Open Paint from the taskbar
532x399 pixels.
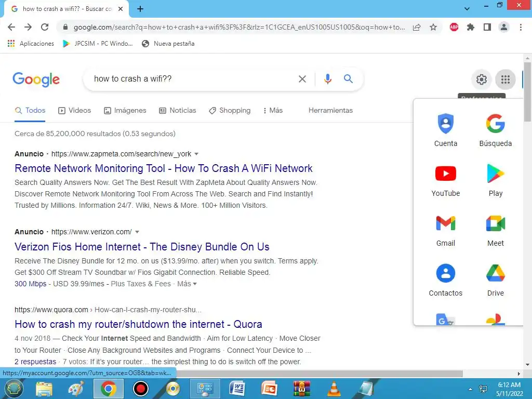[76, 389]
